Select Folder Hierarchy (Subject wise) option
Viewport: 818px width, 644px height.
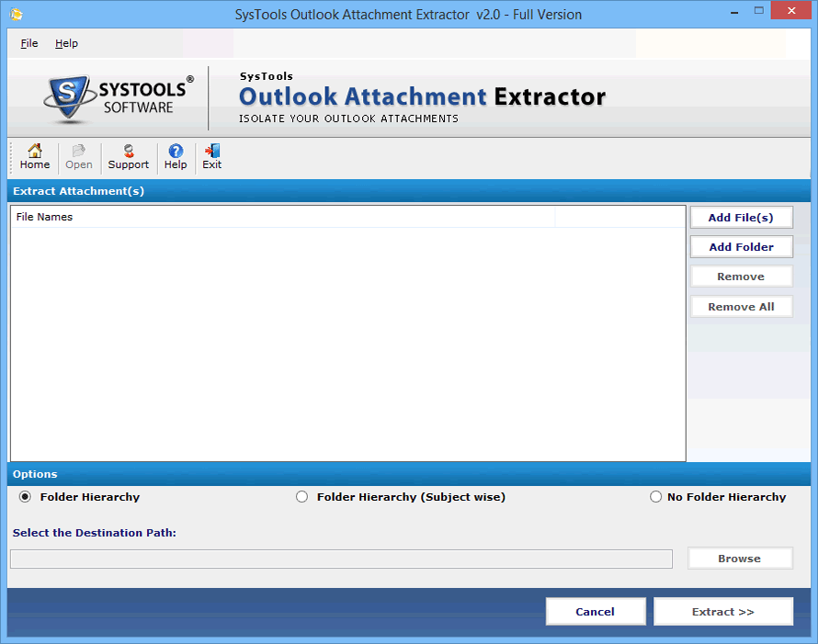301,497
